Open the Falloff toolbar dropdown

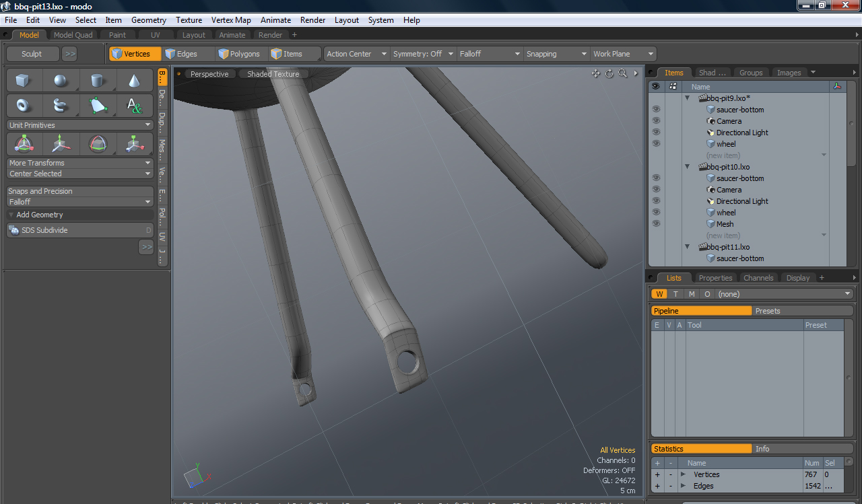click(x=490, y=54)
